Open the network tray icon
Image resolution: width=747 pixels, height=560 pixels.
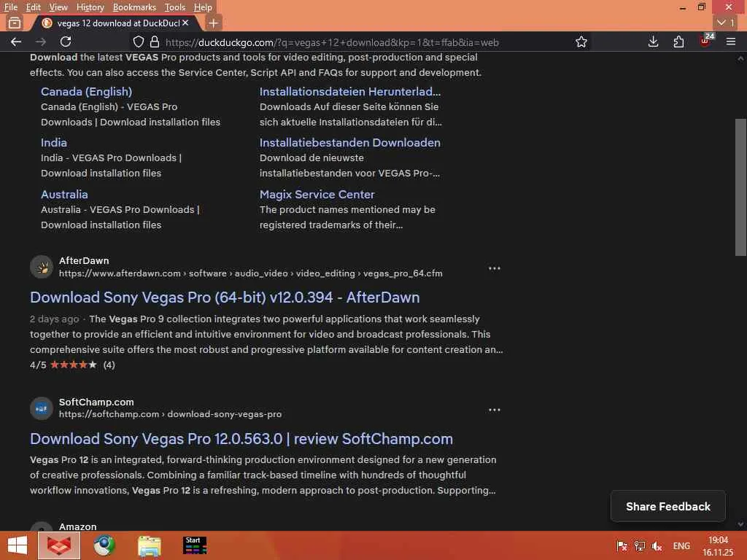click(x=639, y=546)
